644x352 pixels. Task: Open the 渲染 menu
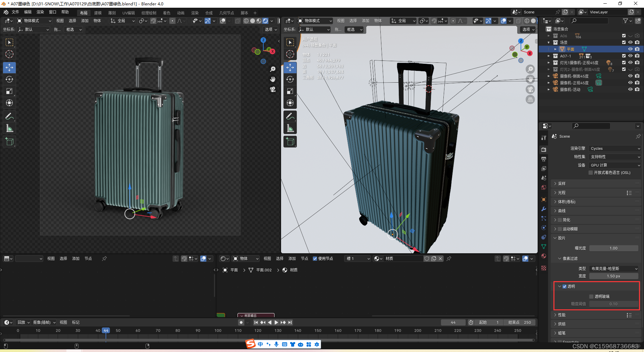(40, 12)
